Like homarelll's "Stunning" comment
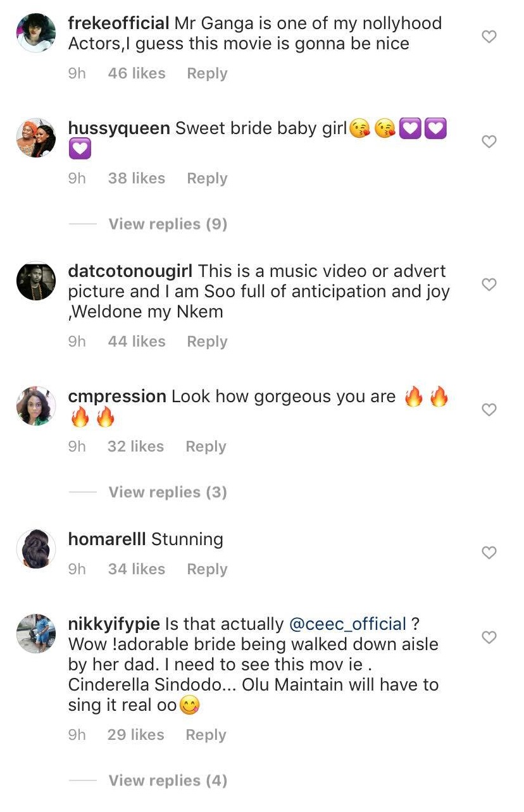Viewport: 524px width, 812px height. tap(489, 553)
